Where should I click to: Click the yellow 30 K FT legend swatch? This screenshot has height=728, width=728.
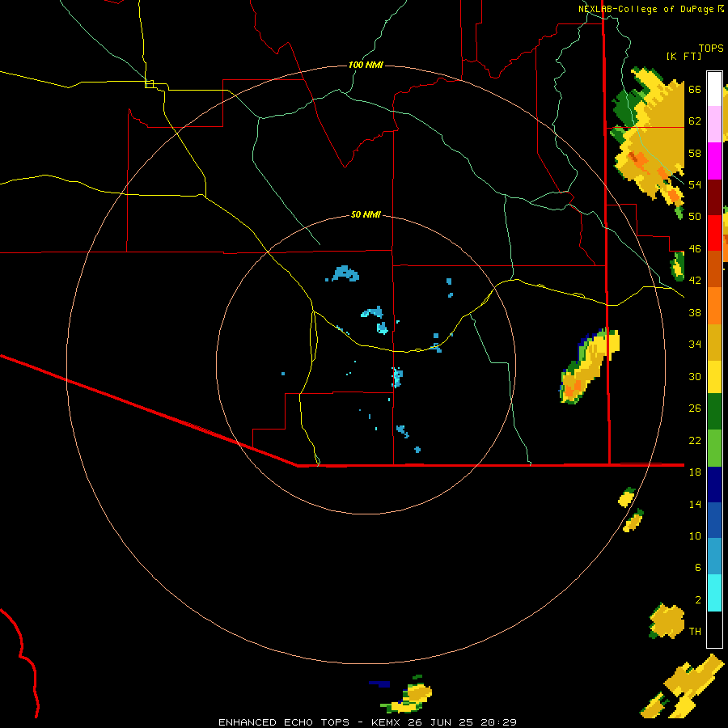(714, 376)
